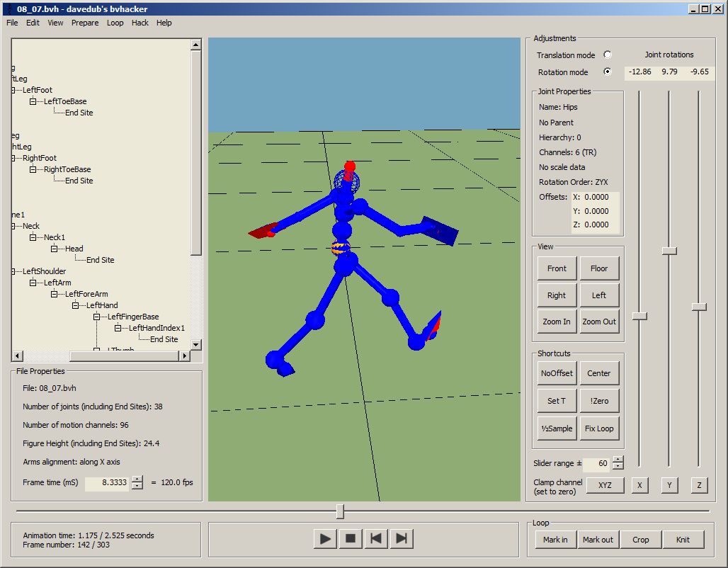Click the app icon in the title bar
The image size is (728, 568).
pyautogui.click(x=8, y=8)
